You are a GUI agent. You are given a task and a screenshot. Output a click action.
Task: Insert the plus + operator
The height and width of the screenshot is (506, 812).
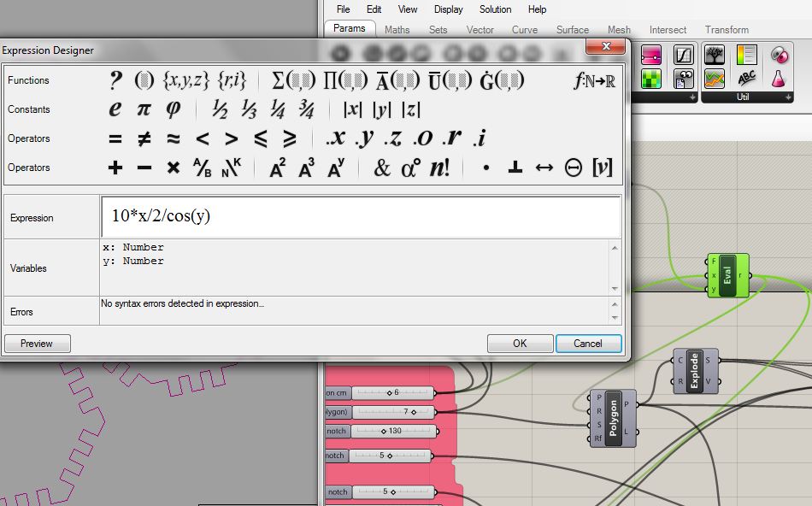point(115,168)
